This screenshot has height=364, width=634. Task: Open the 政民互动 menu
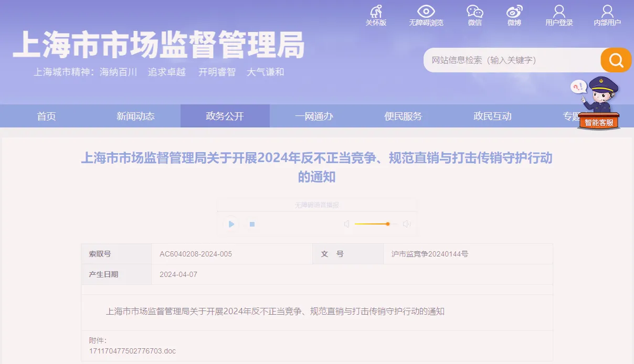tap(492, 116)
